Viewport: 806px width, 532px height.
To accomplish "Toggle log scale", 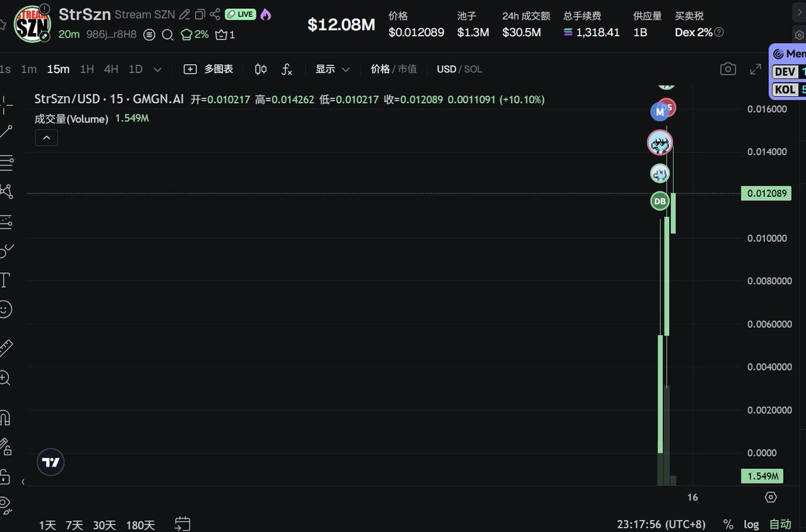I will coord(752,525).
